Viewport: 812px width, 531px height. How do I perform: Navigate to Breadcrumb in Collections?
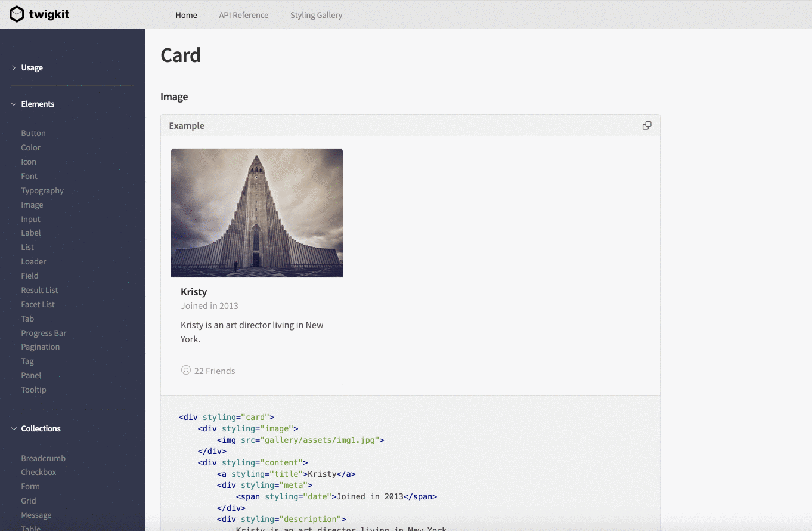coord(44,458)
